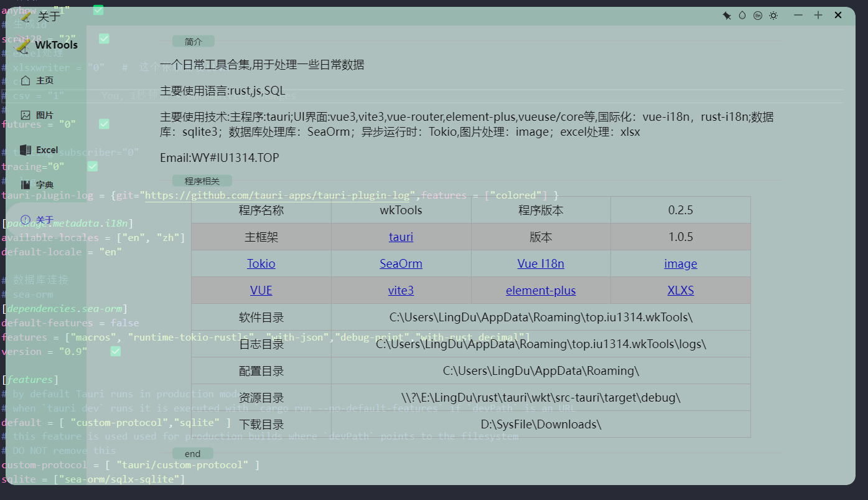Follow the XLXS link

[681, 291]
